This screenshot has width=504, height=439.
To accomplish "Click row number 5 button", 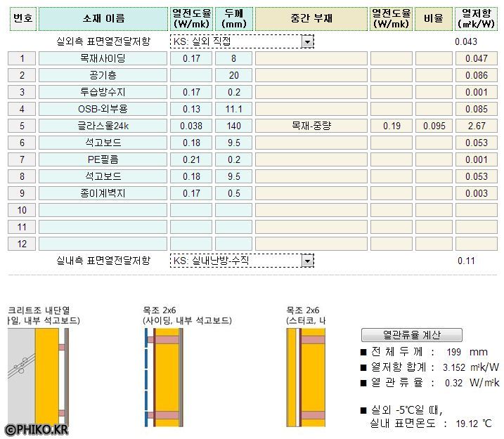I will 22,126.
